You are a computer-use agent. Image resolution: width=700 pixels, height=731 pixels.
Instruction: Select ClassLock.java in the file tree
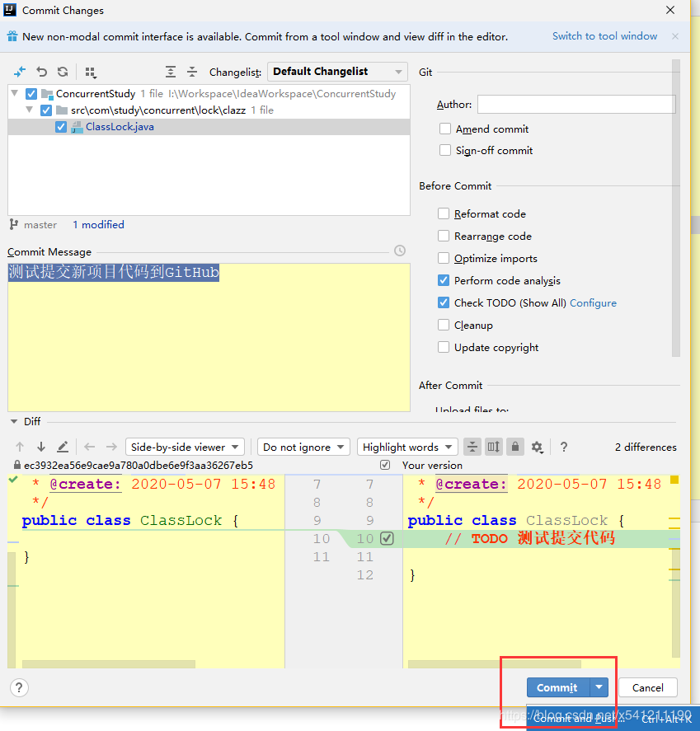point(120,127)
